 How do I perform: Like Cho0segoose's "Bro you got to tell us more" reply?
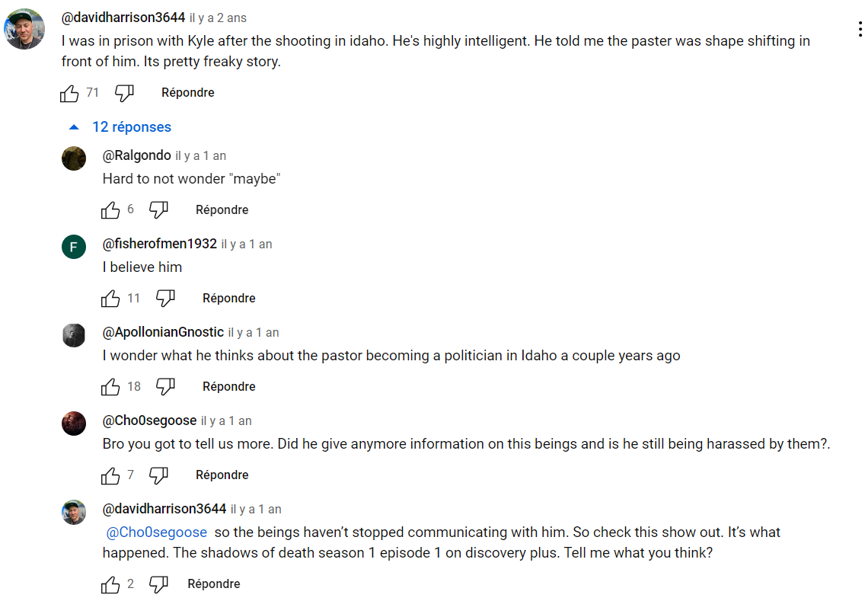point(110,475)
